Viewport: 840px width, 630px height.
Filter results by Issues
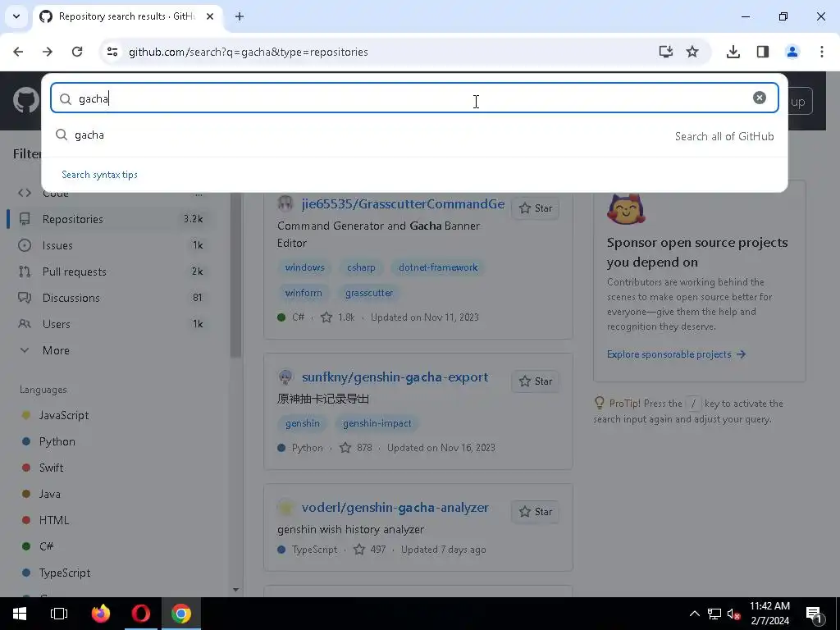[x=112, y=245]
